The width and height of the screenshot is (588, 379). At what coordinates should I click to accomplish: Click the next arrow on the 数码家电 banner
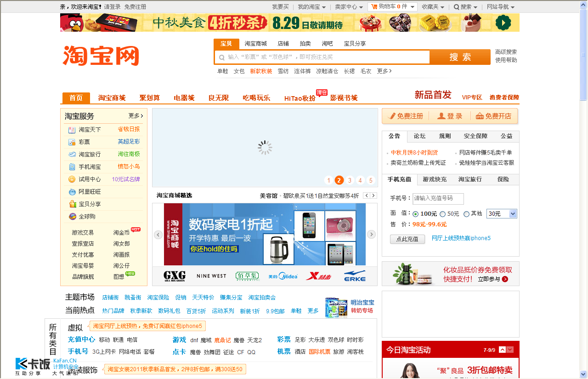[x=371, y=235]
